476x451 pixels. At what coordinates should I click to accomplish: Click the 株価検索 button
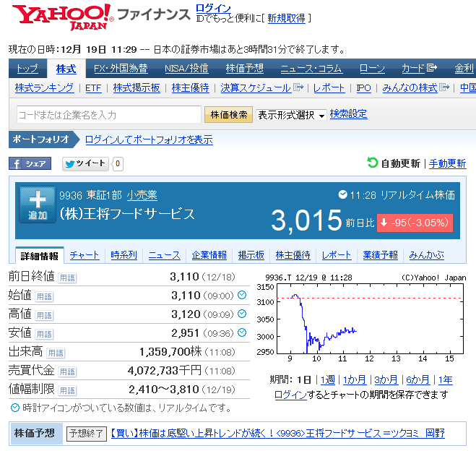pyautogui.click(x=228, y=115)
